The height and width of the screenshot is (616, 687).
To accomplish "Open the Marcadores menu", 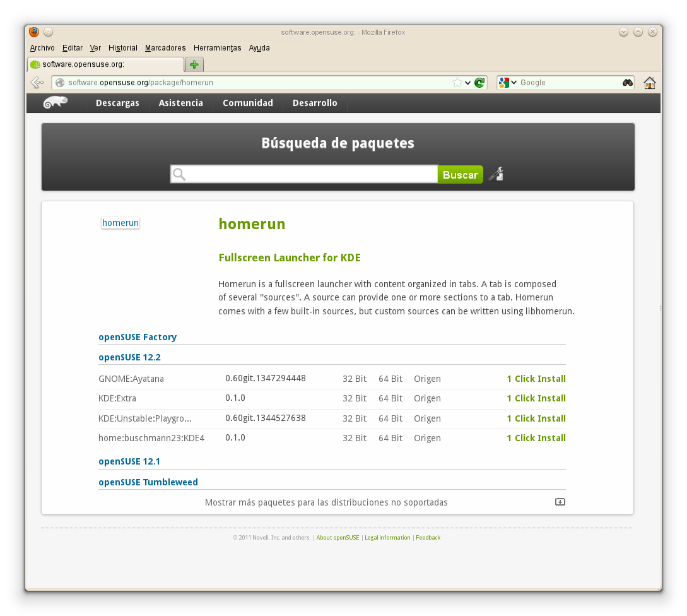I will pyautogui.click(x=165, y=48).
